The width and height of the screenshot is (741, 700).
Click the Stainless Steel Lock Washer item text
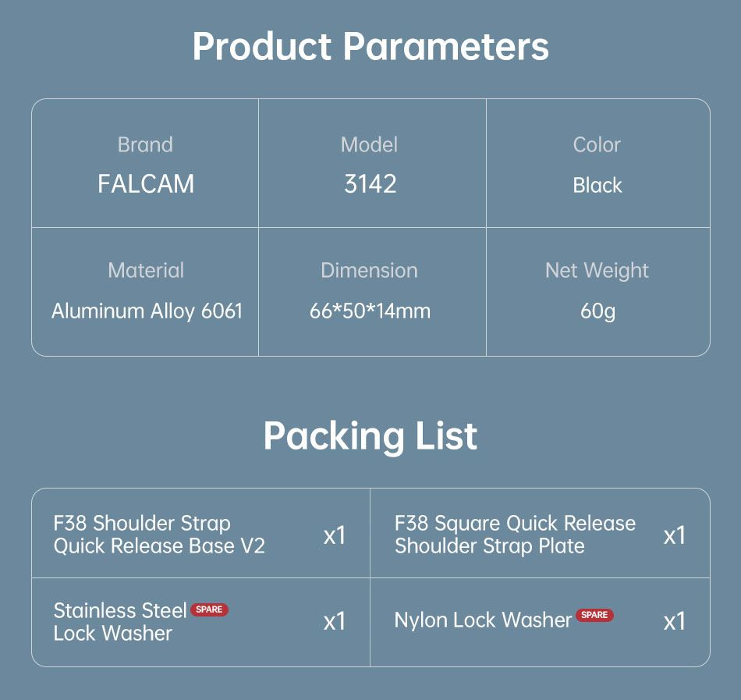pyautogui.click(x=119, y=621)
